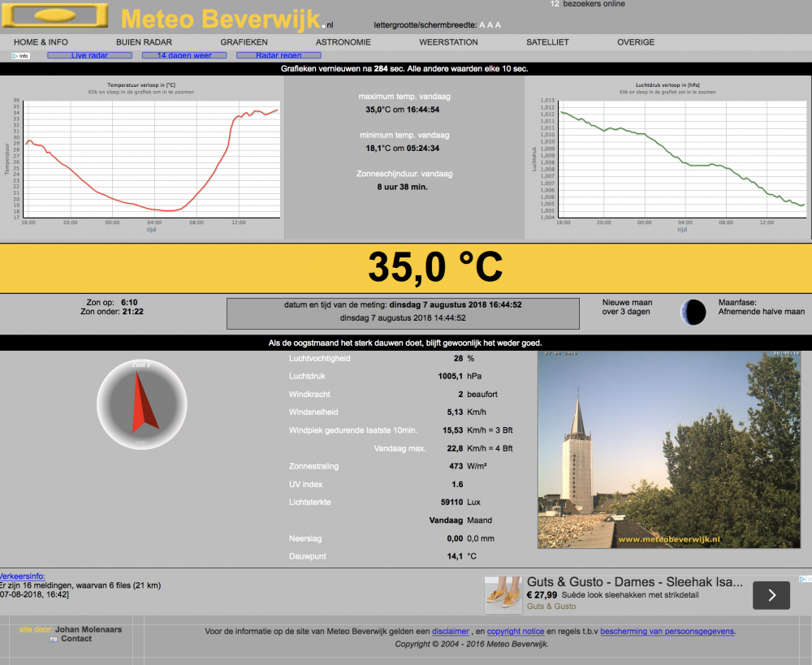
Task: Click the € 27,99 ad price
Action: [x=542, y=595]
